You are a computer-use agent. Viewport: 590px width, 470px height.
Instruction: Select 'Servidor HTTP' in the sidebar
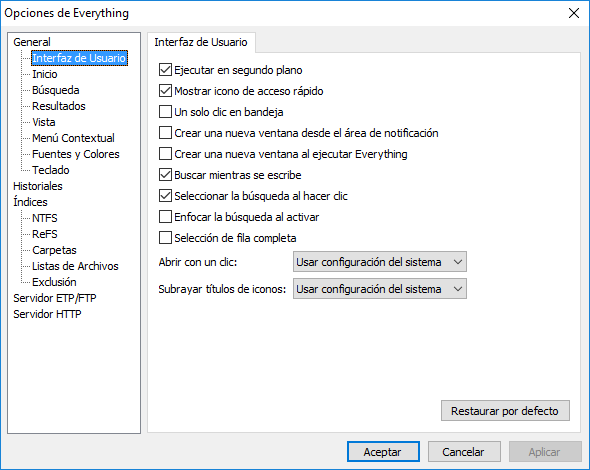[x=47, y=314]
